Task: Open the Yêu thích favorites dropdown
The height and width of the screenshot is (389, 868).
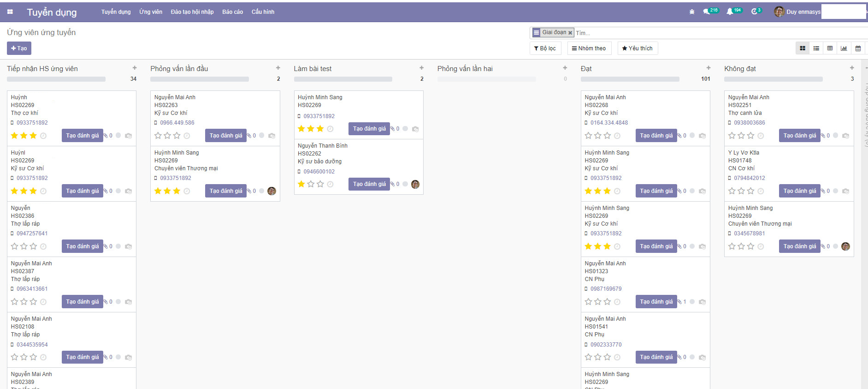Action: click(x=637, y=48)
